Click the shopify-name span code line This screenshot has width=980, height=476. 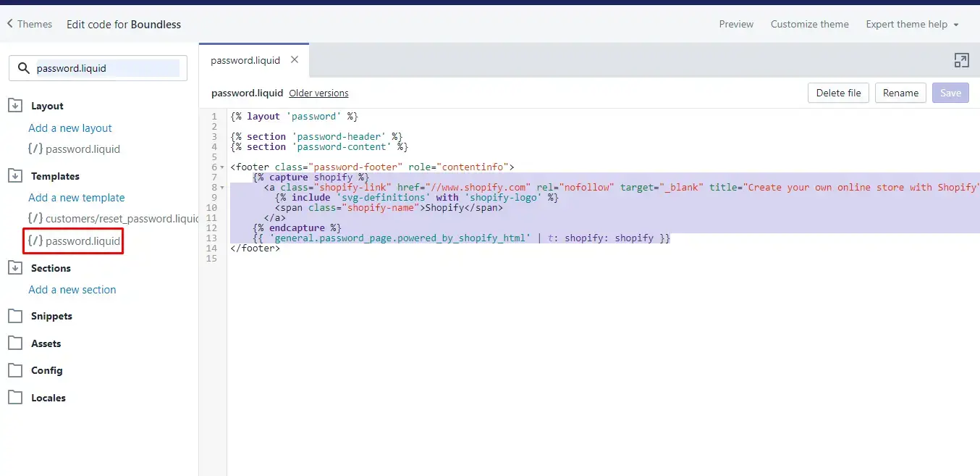(x=389, y=208)
